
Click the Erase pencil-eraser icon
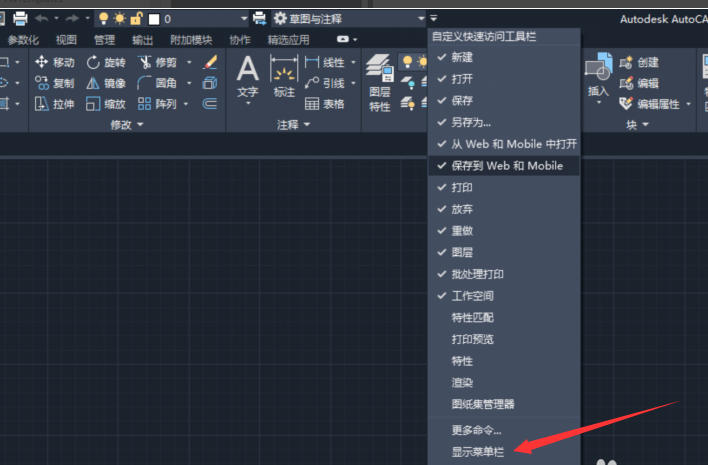(210, 62)
